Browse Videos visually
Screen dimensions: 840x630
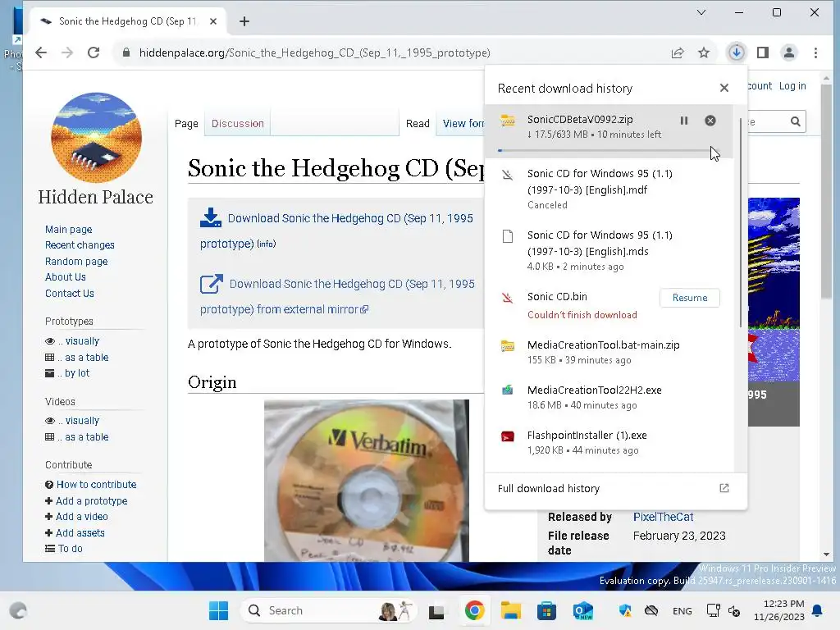coord(79,421)
